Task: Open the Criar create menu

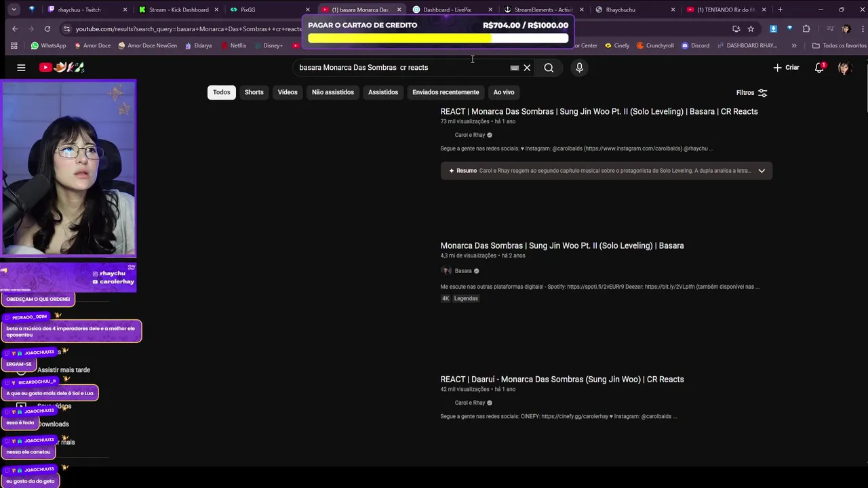Action: coord(786,68)
